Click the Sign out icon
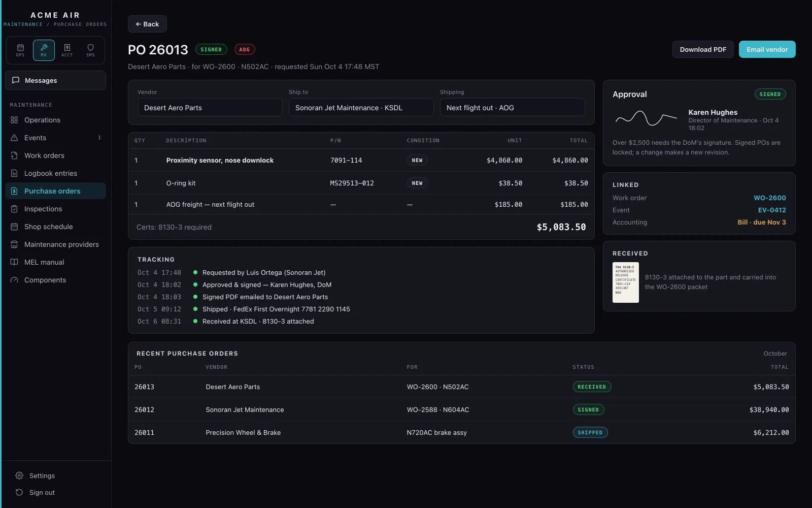 point(19,492)
